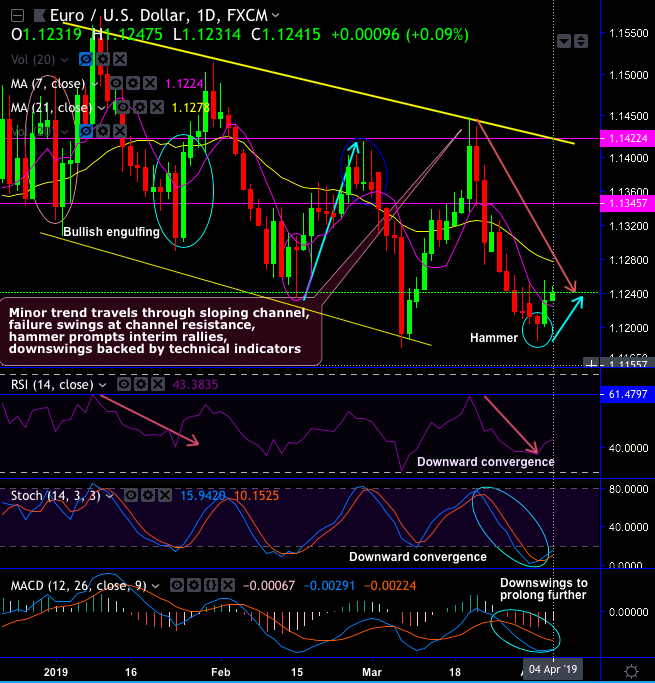Viewport: 655px width, 683px height.
Task: Expand the MA (7, close) chevron
Action: point(94,84)
